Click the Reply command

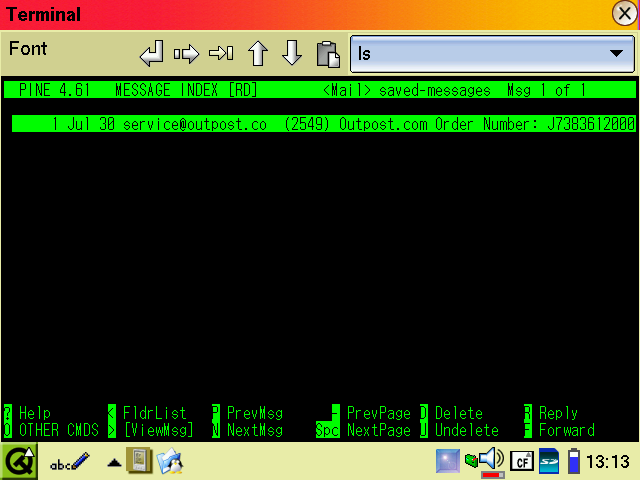(558, 413)
